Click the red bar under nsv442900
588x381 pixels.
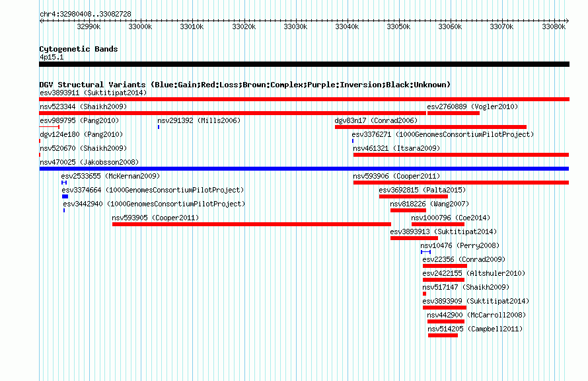[446, 321]
